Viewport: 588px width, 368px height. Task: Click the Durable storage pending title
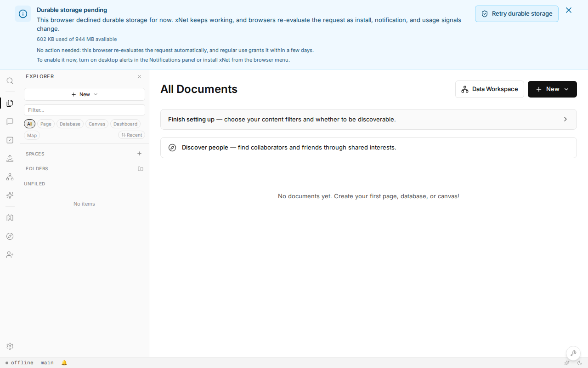pyautogui.click(x=72, y=10)
